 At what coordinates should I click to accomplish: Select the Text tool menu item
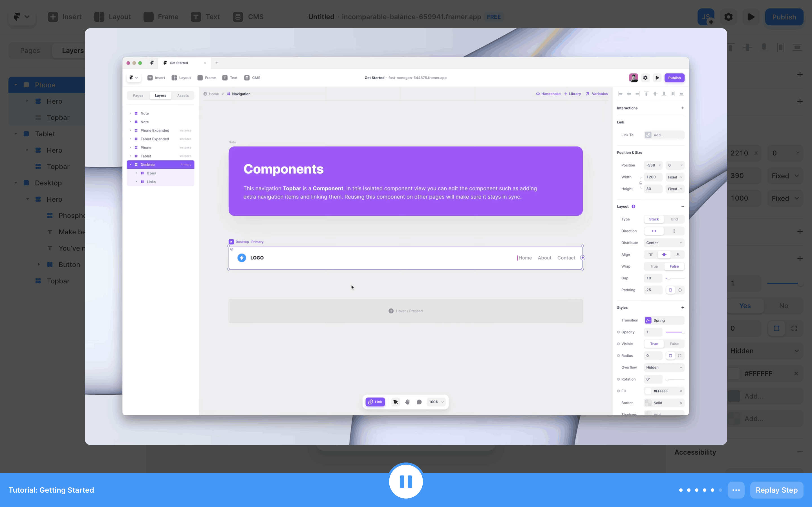pyautogui.click(x=205, y=17)
